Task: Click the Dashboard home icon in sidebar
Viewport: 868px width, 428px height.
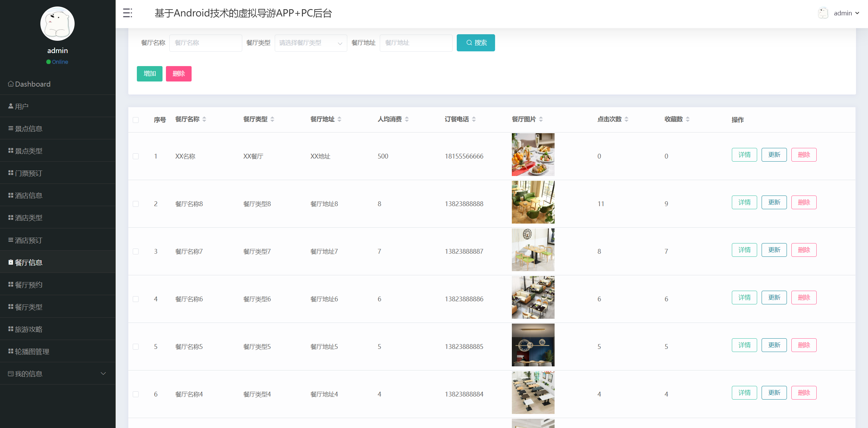Action: [x=11, y=84]
